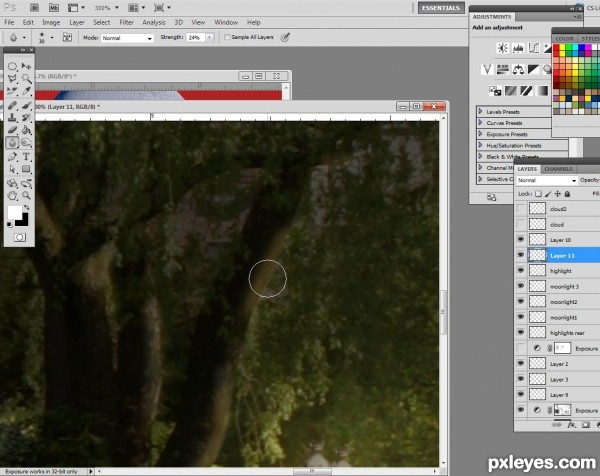600x476 pixels.
Task: Launch Adobe Bridge from top bar
Action: [34, 8]
